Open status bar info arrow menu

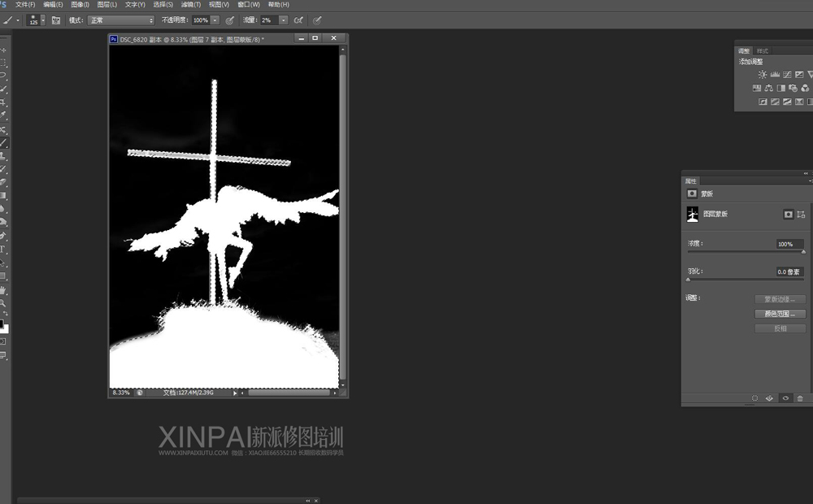235,393
